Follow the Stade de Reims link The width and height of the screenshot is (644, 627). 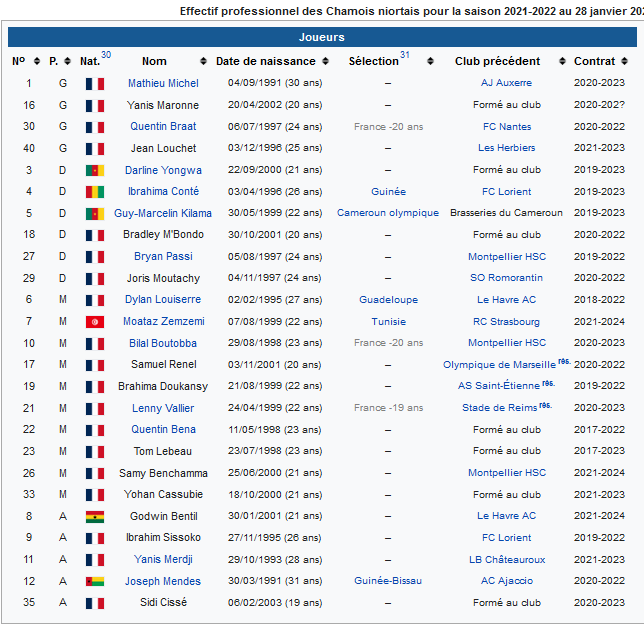(x=499, y=408)
